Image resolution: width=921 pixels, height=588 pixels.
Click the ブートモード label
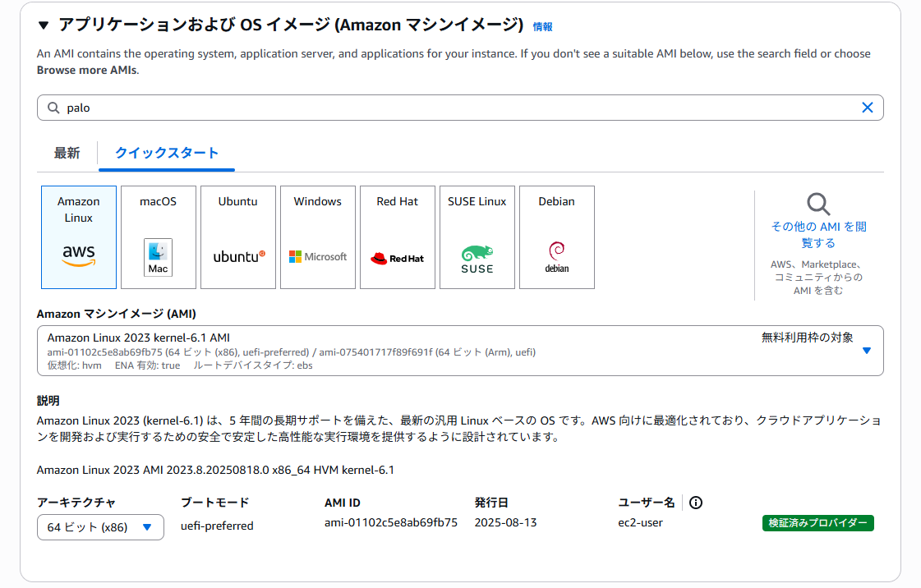215,503
